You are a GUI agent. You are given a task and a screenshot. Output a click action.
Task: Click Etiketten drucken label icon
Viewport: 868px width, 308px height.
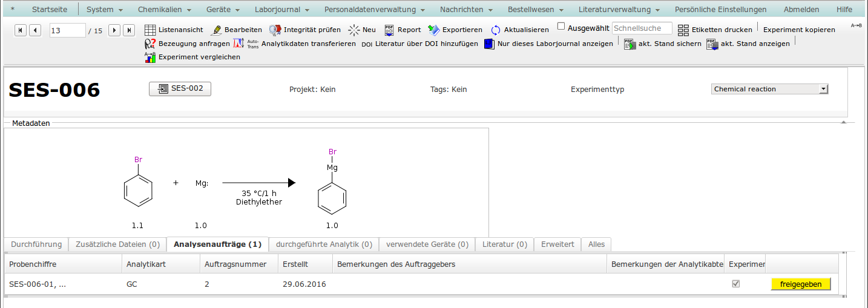pos(683,30)
